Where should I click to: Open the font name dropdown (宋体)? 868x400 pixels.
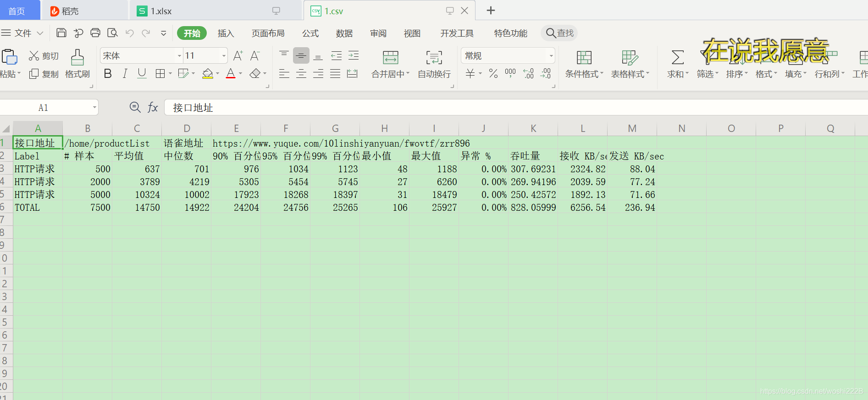click(179, 56)
